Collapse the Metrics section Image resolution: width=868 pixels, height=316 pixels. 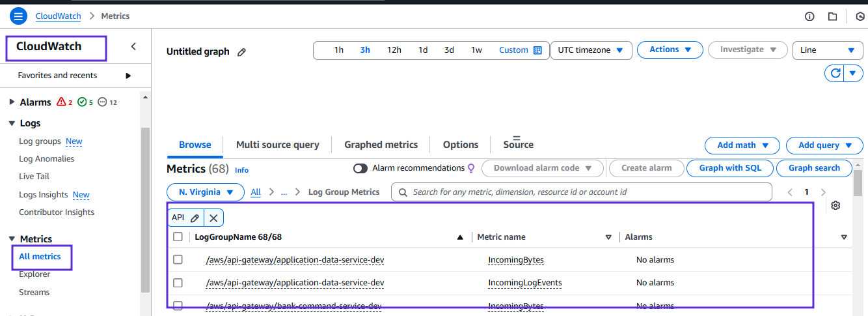(12, 239)
